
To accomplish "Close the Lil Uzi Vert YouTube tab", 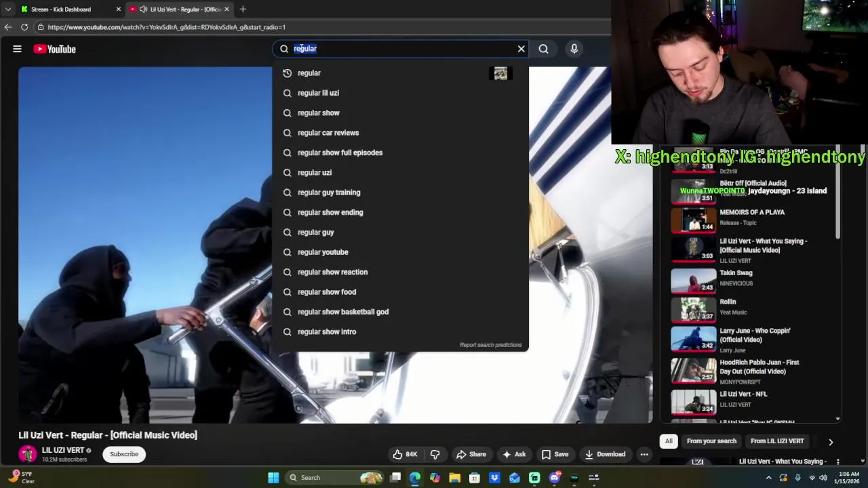I will [x=226, y=9].
